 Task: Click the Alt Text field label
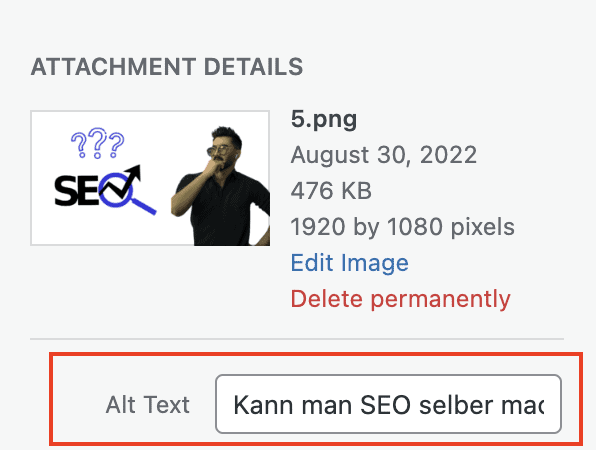(x=147, y=404)
